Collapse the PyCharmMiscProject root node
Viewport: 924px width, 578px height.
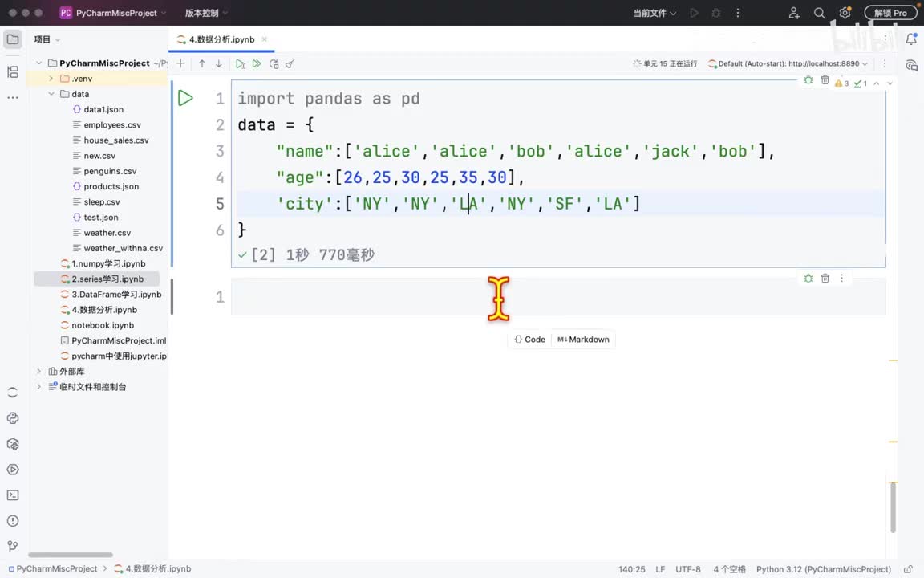pyautogui.click(x=38, y=63)
